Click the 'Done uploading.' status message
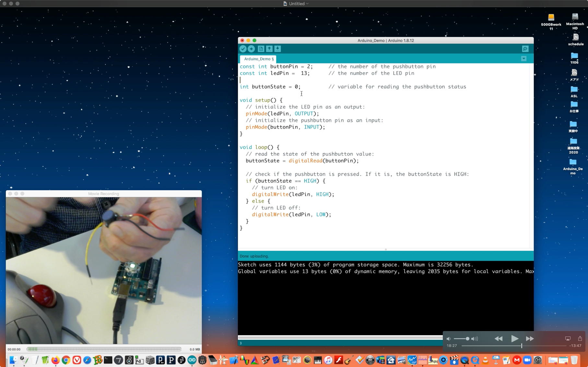Screen dimensions: 588x367 pos(254,256)
